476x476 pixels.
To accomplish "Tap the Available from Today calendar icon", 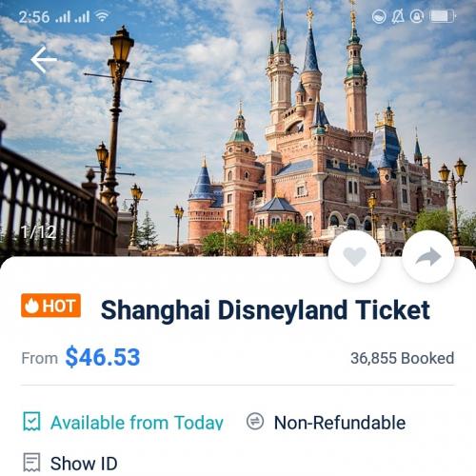I will 31,422.
